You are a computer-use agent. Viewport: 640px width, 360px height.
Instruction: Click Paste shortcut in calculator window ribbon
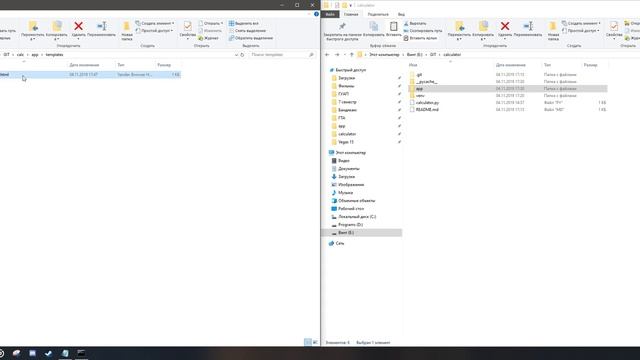(420, 38)
